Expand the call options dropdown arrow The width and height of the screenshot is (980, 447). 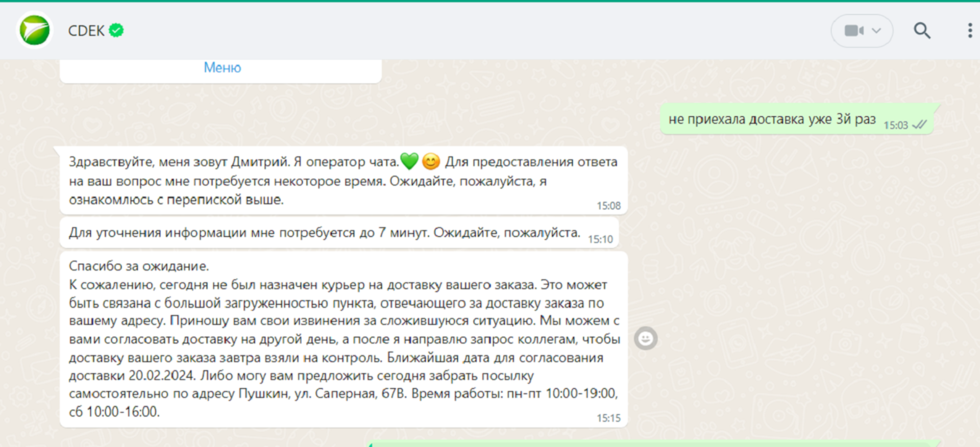(876, 31)
